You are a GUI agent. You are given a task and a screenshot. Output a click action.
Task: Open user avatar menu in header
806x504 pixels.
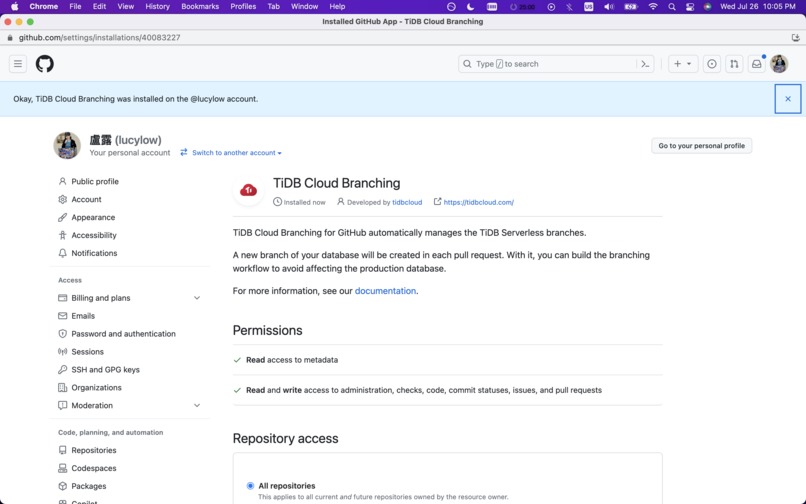pos(779,64)
